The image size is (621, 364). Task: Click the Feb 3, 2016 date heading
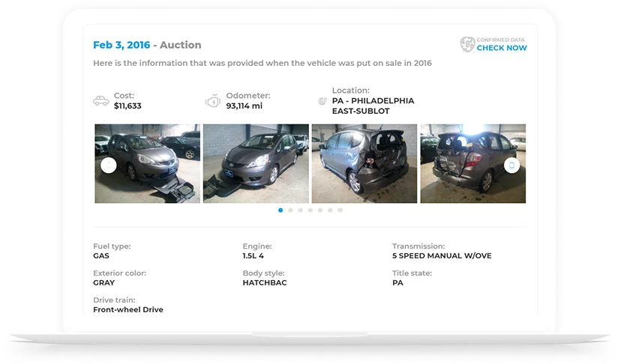tap(121, 45)
